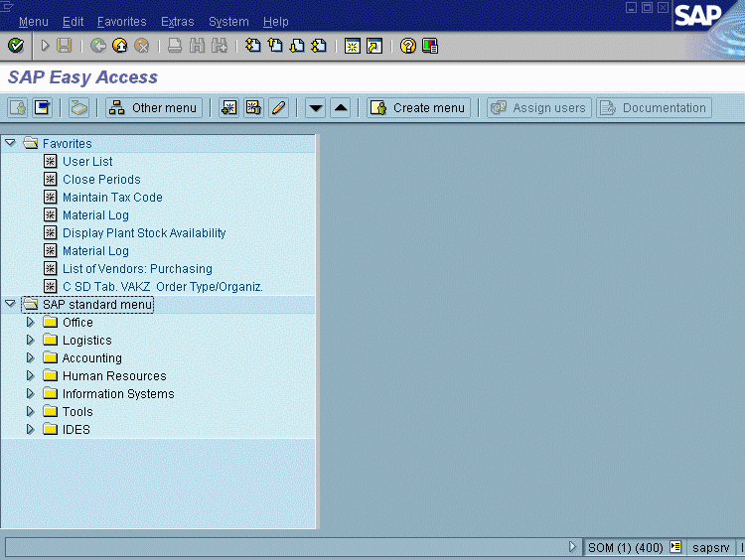Click the SAP Business Workplace icon
This screenshot has height=560, width=745.
click(78, 108)
